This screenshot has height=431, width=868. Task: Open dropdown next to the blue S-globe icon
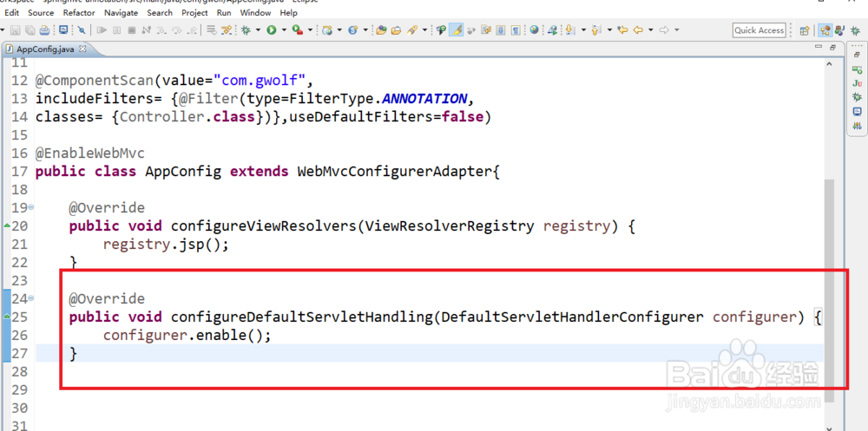(x=365, y=30)
